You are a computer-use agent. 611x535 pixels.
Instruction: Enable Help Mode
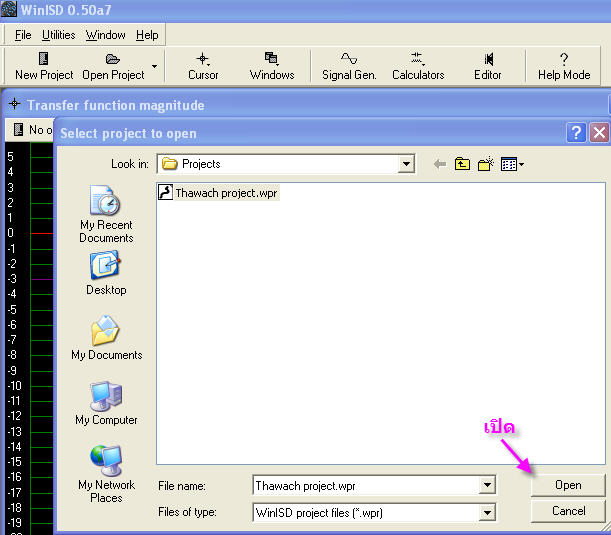point(564,66)
